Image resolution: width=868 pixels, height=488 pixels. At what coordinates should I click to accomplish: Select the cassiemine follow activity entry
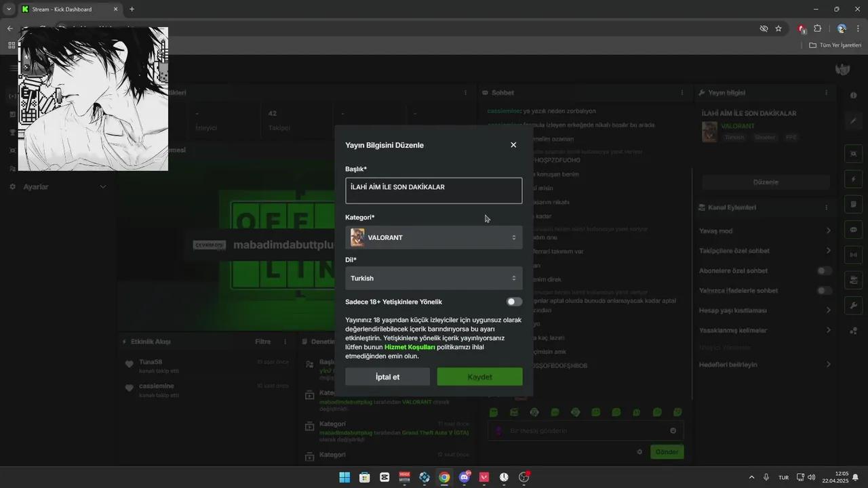(x=207, y=390)
